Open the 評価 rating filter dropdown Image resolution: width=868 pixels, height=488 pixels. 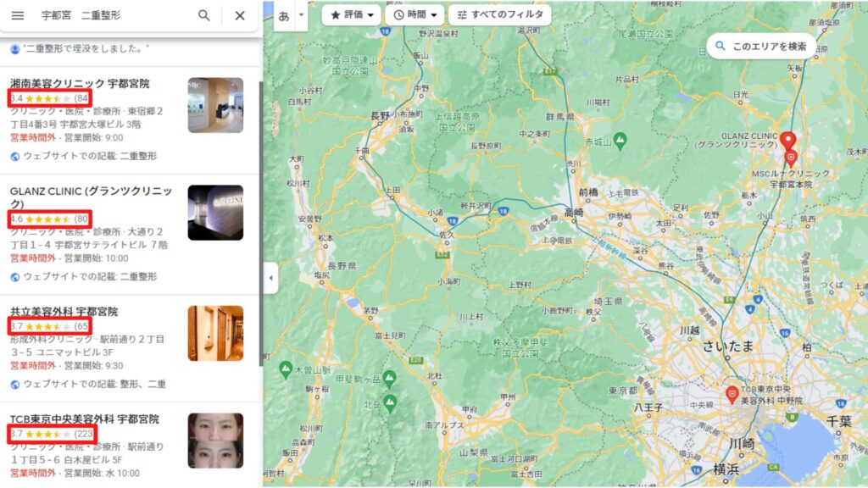click(352, 15)
